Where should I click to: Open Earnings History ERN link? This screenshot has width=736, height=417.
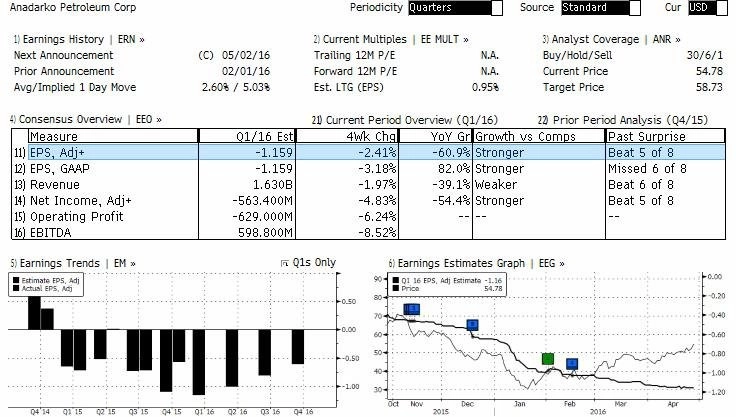coord(79,39)
